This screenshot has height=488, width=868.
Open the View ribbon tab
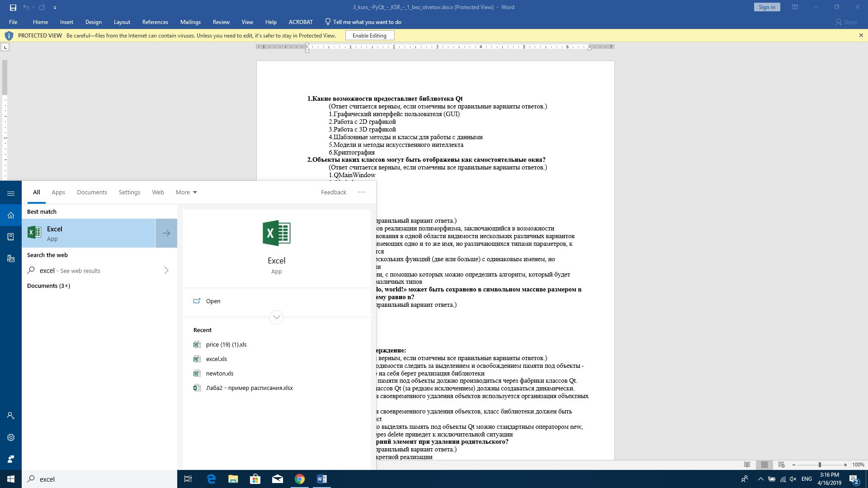[x=247, y=22]
